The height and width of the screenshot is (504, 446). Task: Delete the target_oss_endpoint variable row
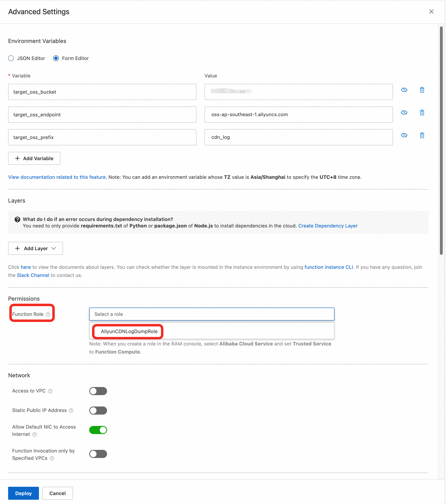click(422, 113)
